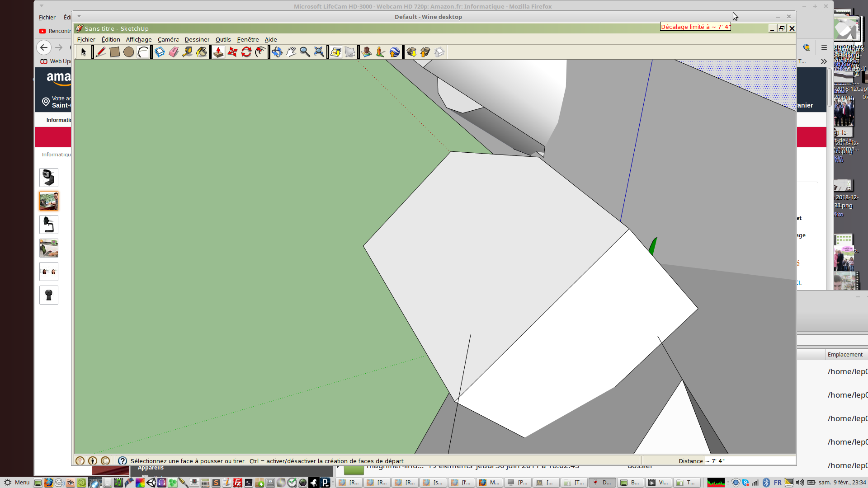
Task: Click the help question mark in status bar
Action: (123, 461)
